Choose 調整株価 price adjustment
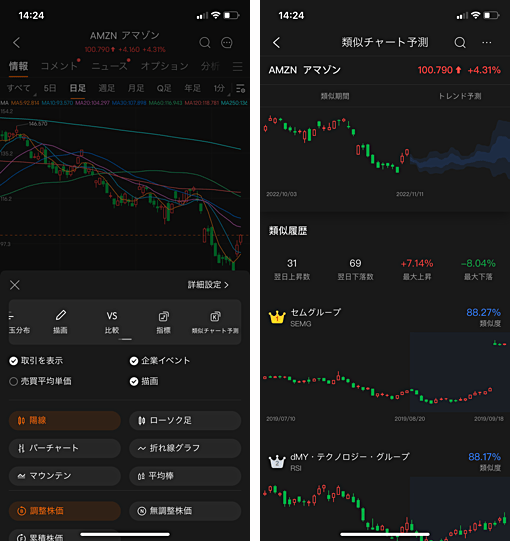Image resolution: width=510 pixels, height=541 pixels. (x=65, y=511)
